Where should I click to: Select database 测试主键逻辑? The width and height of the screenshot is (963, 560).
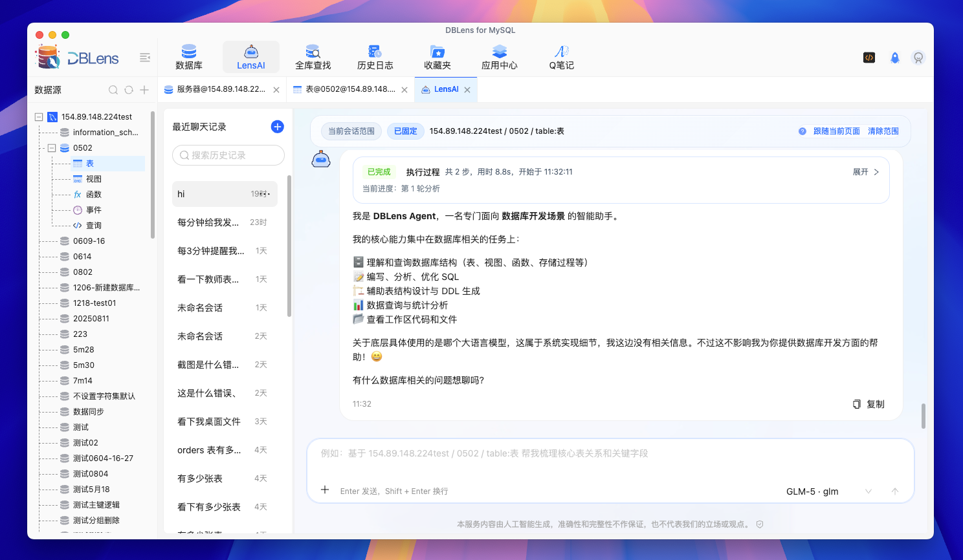[x=96, y=505]
